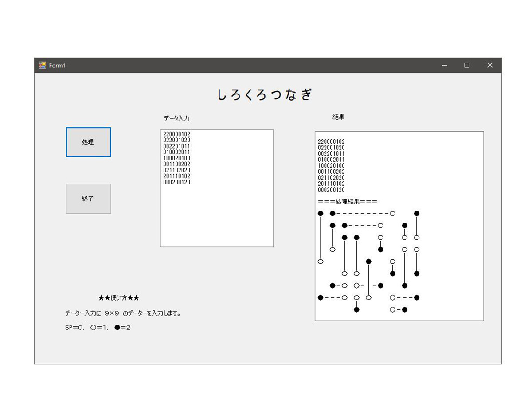
Task: Click the 結果 label above the output box
Action: coord(338,117)
